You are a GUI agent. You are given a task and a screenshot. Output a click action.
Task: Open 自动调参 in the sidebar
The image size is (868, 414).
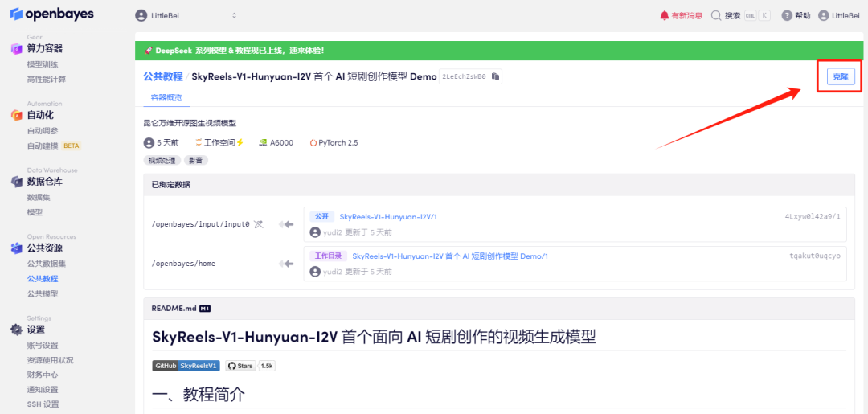43,130
